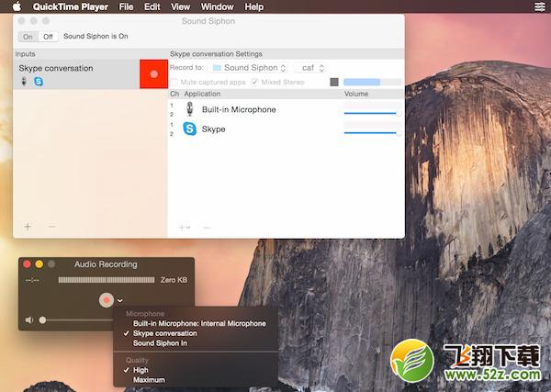The width and height of the screenshot is (551, 392).
Task: Choose Sound Siphon In as microphone
Action: point(160,343)
